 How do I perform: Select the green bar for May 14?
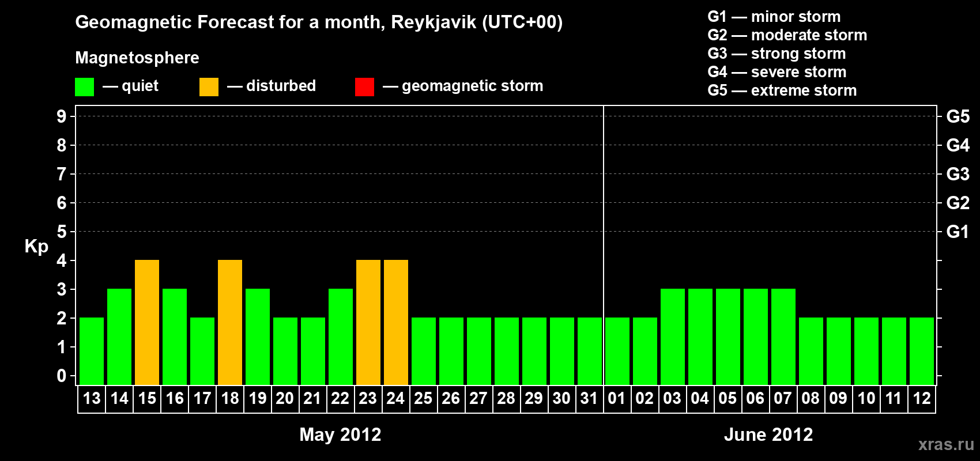119,337
